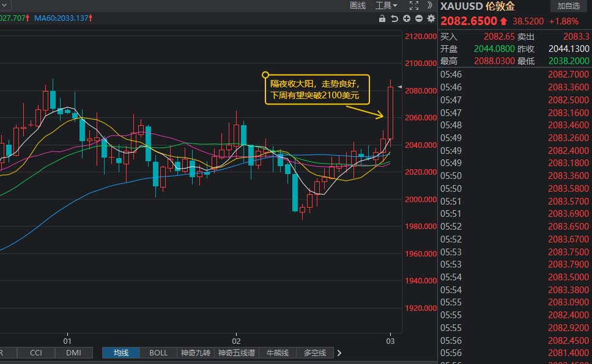Click the 最低 value 2038.2000

click(x=569, y=60)
